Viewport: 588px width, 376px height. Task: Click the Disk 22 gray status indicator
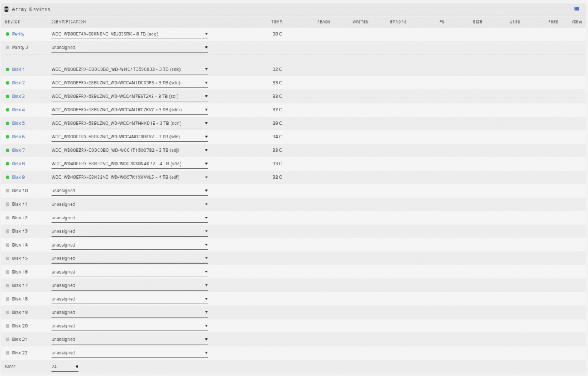click(x=8, y=353)
